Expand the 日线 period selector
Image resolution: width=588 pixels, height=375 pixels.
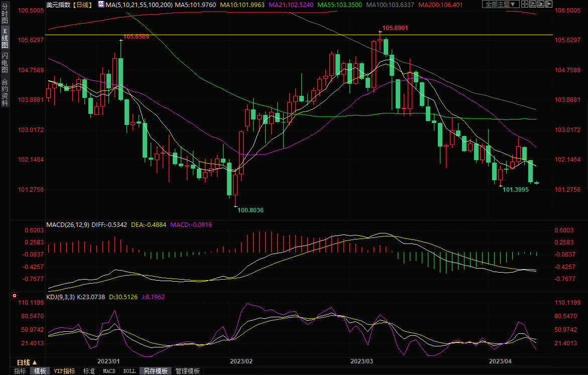[x=27, y=362]
